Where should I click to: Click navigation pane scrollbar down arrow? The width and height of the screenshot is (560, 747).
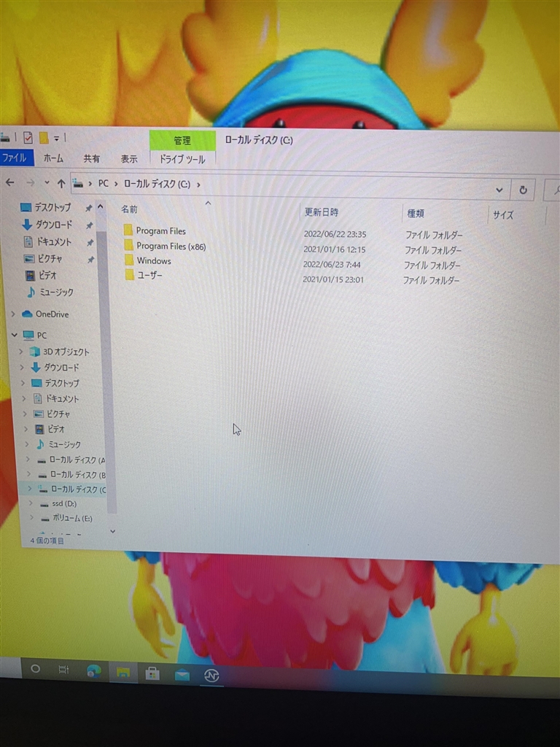(113, 531)
